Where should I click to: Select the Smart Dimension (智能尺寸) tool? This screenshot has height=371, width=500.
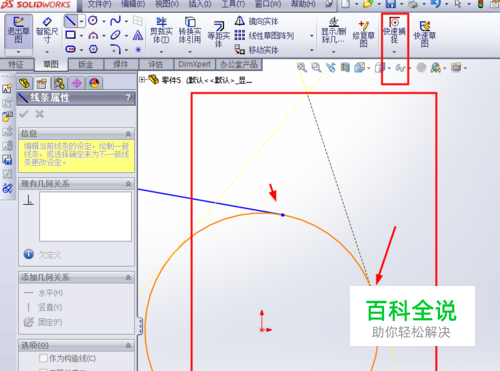point(47,31)
